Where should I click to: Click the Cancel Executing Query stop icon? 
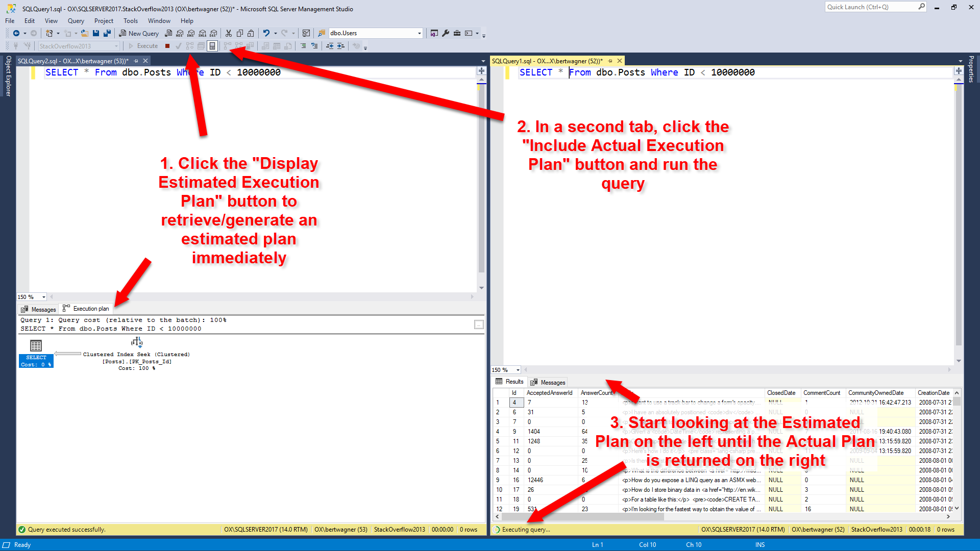[x=167, y=46]
